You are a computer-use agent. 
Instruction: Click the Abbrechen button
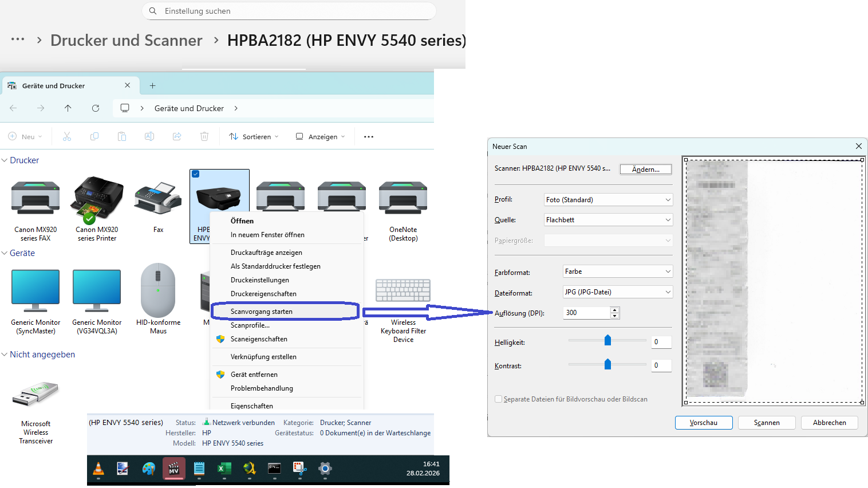[830, 423]
